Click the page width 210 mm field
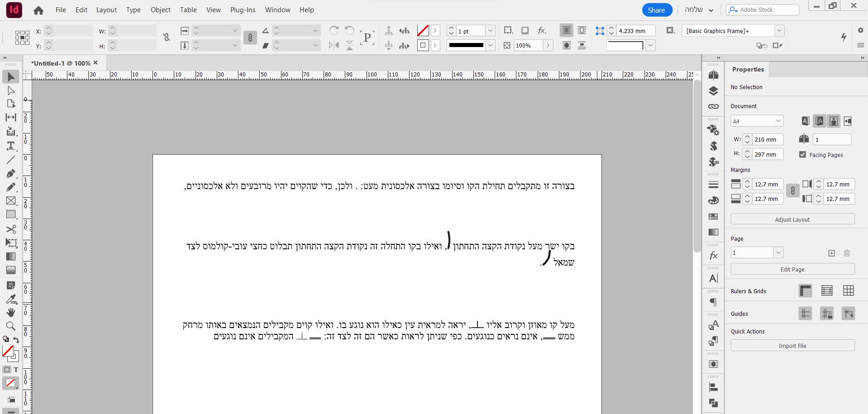The height and width of the screenshot is (414, 868). [x=768, y=140]
